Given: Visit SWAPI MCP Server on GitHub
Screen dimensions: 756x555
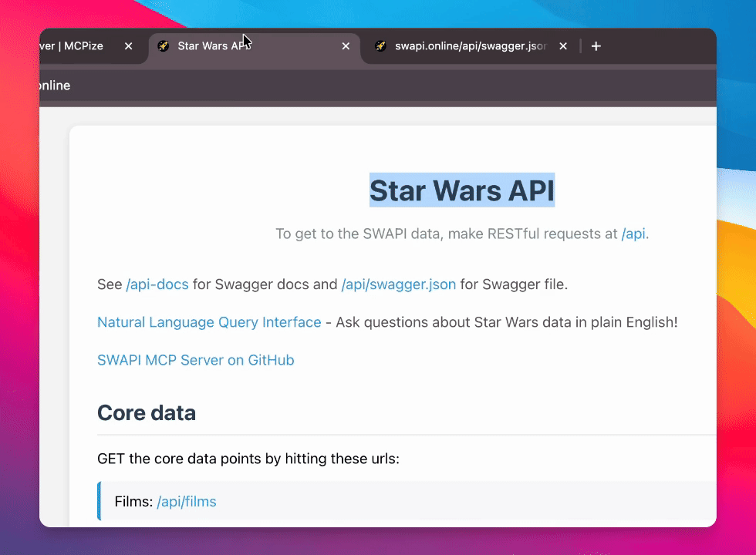Looking at the screenshot, I should (196, 360).
